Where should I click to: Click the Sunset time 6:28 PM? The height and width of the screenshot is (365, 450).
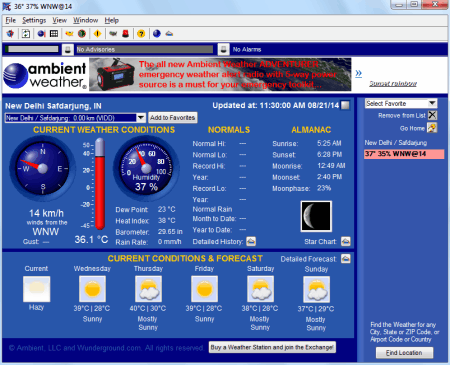click(x=329, y=154)
